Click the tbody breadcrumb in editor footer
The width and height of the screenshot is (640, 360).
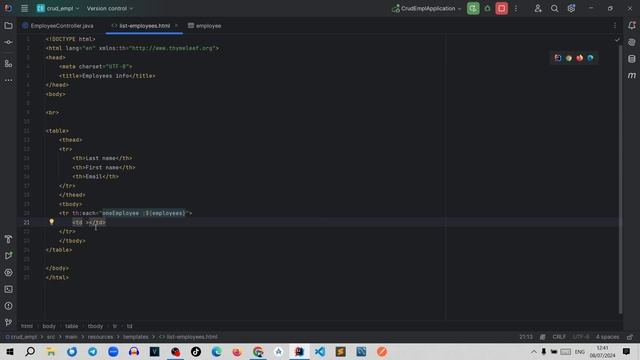click(96, 326)
